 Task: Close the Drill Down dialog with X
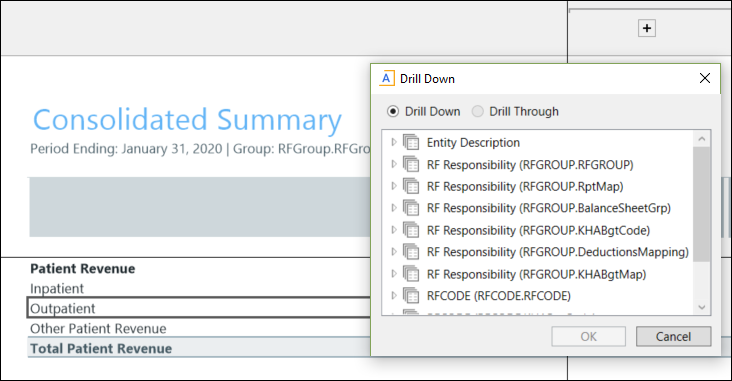coord(705,78)
